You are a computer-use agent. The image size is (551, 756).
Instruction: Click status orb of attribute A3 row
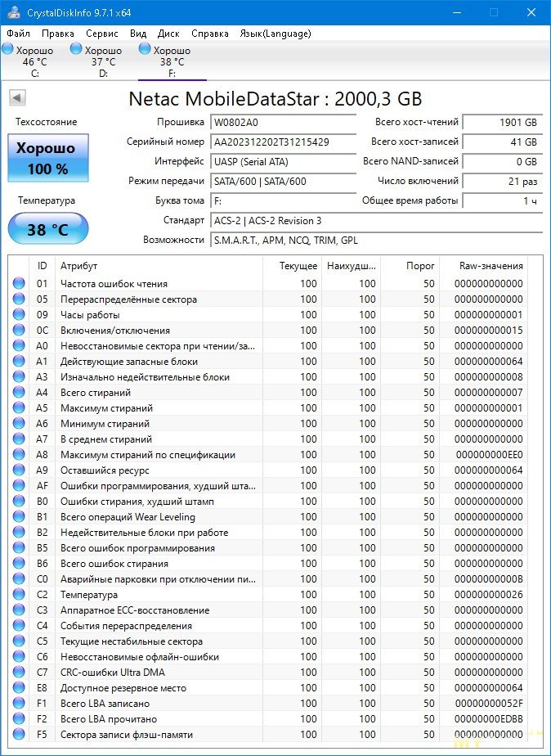point(19,376)
